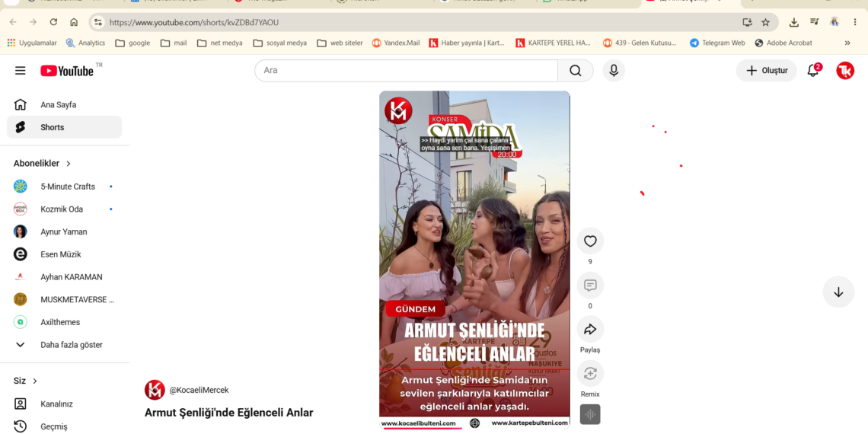Open the Kozmik Oda subscription
The width and height of the screenshot is (868, 434).
pyautogui.click(x=64, y=209)
